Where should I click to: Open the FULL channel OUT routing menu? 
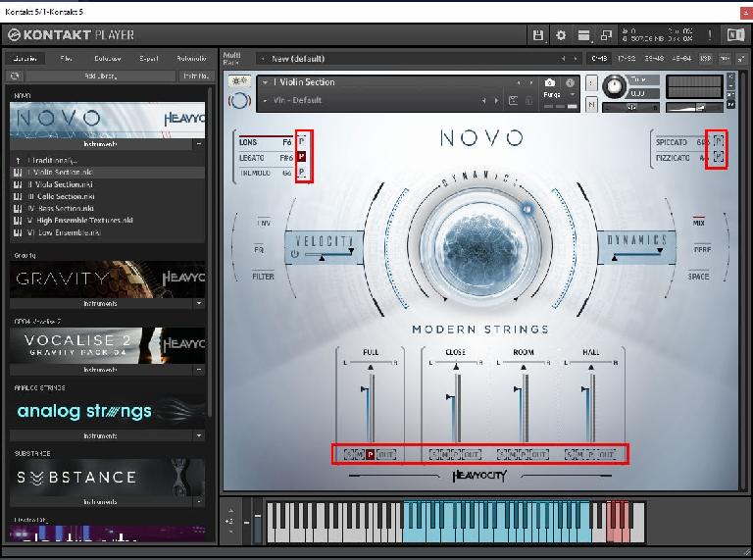(x=385, y=454)
